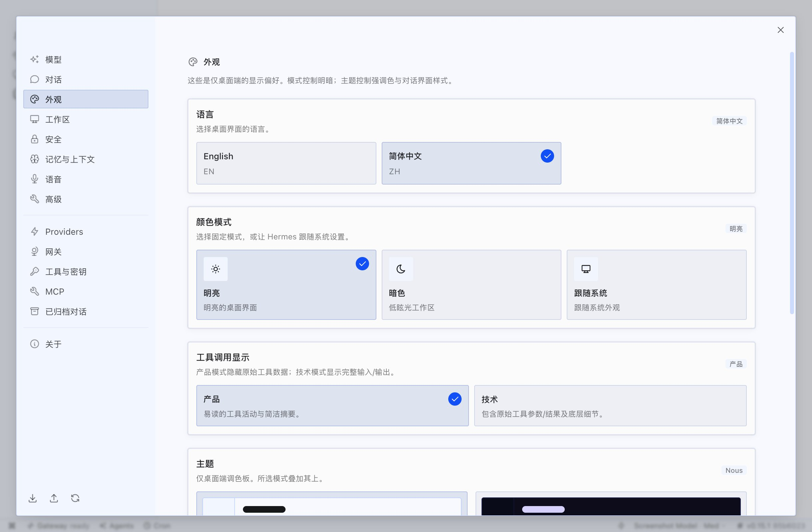Open the MCP sidebar section

pos(86,292)
